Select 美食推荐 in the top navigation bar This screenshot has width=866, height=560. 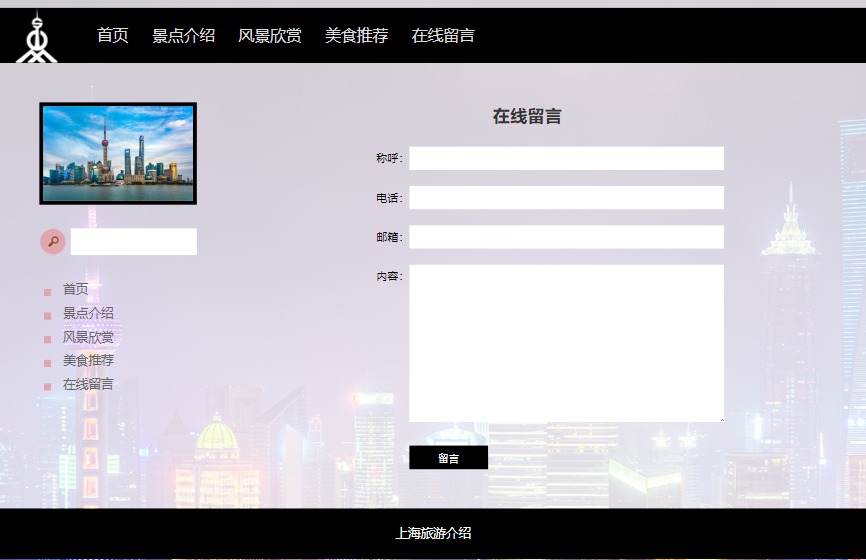pos(356,36)
